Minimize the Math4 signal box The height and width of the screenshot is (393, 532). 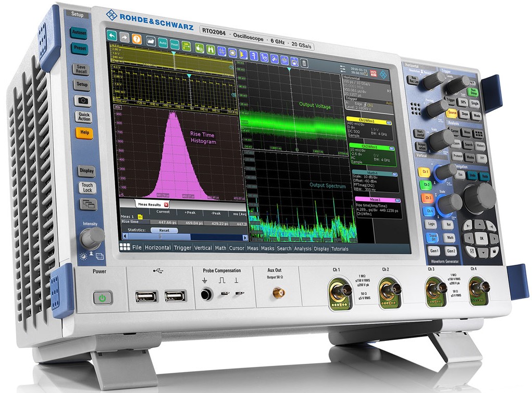394,175
